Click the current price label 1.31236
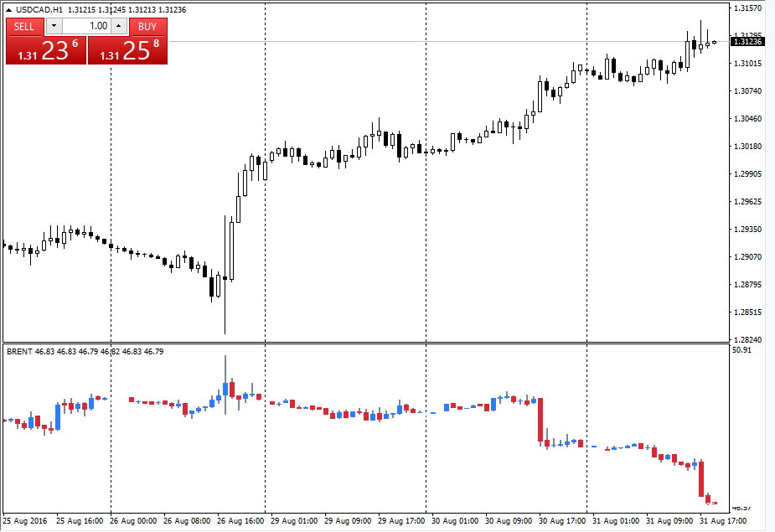Viewport: 775px width, 532px height. click(747, 42)
